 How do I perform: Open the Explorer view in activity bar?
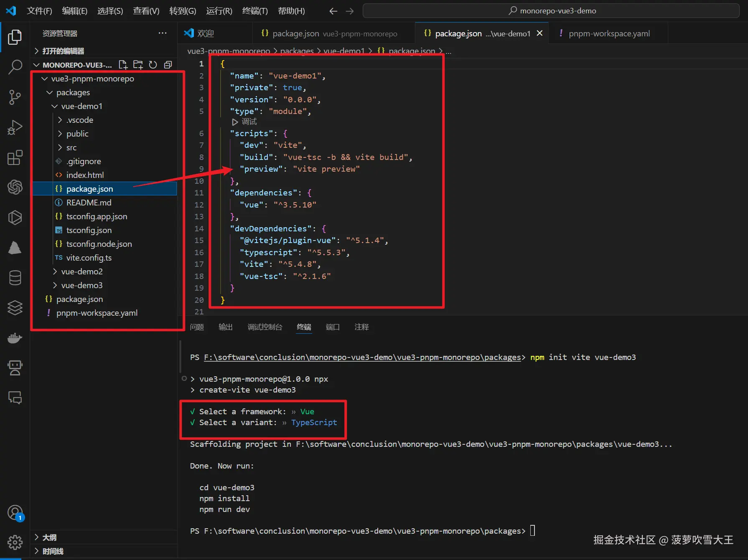(x=15, y=37)
